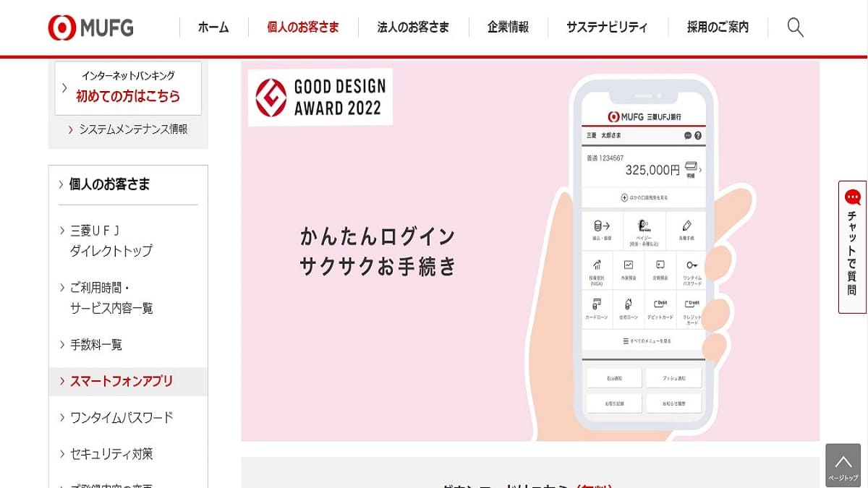Open the チャットで質問 chat widget
Image resolution: width=868 pixels, height=488 pixels.
point(852,247)
